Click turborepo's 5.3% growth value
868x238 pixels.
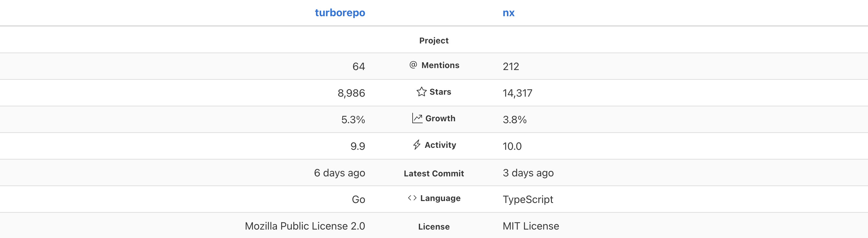(x=353, y=120)
